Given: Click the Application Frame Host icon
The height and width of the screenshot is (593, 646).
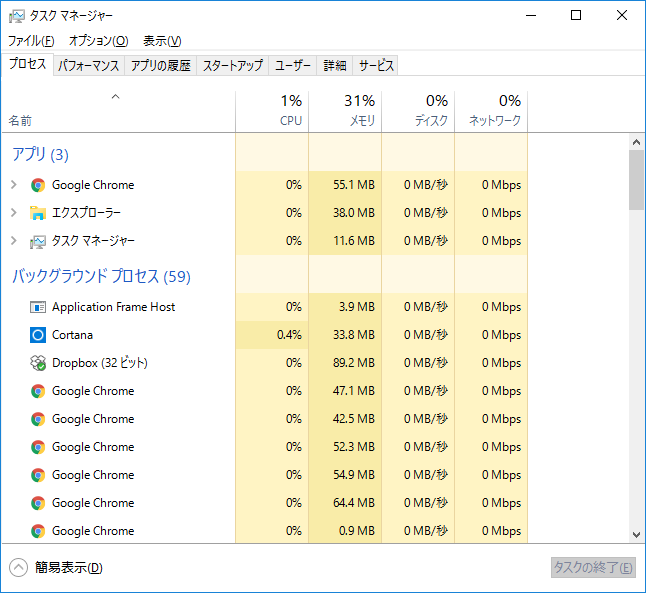Looking at the screenshot, I should 38,307.
